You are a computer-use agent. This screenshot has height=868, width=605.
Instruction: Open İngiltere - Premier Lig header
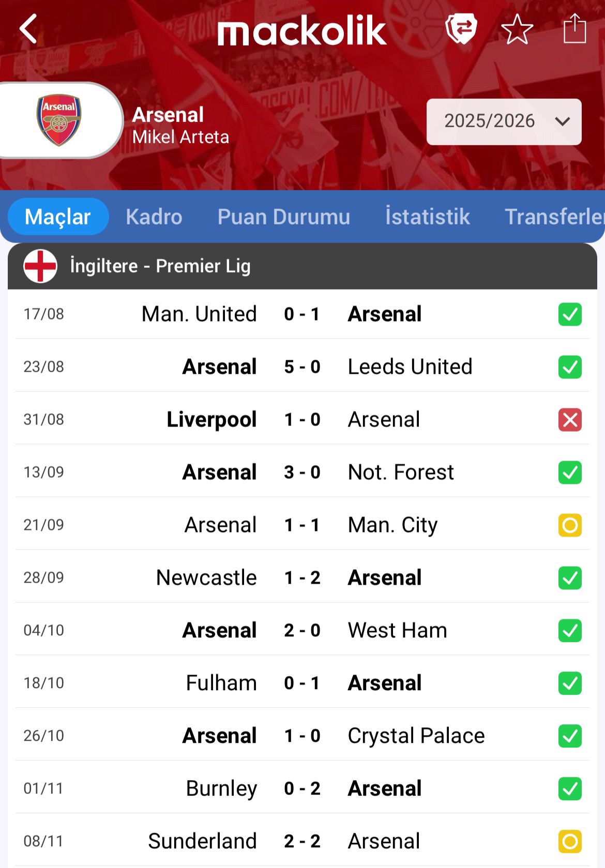pos(160,266)
